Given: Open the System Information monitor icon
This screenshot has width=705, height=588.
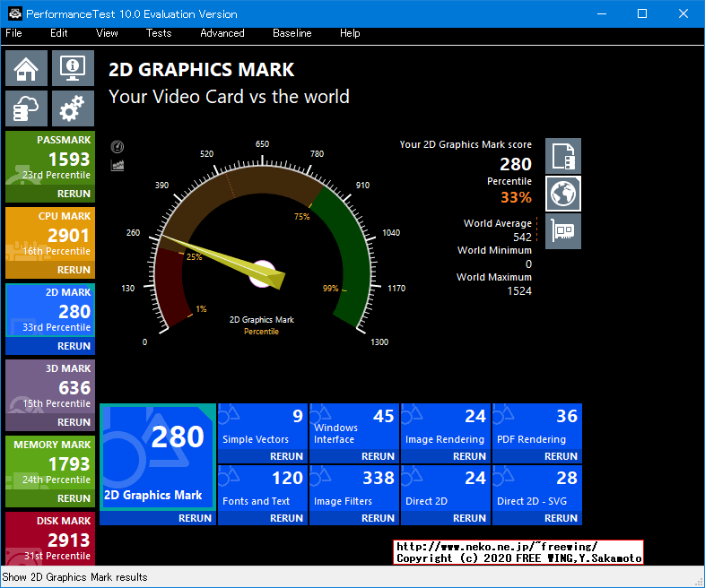Looking at the screenshot, I should (x=73, y=68).
